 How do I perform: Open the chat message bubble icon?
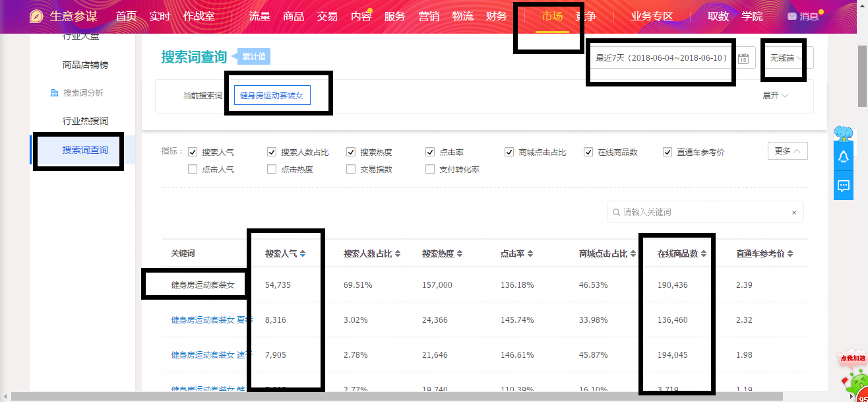pyautogui.click(x=843, y=186)
